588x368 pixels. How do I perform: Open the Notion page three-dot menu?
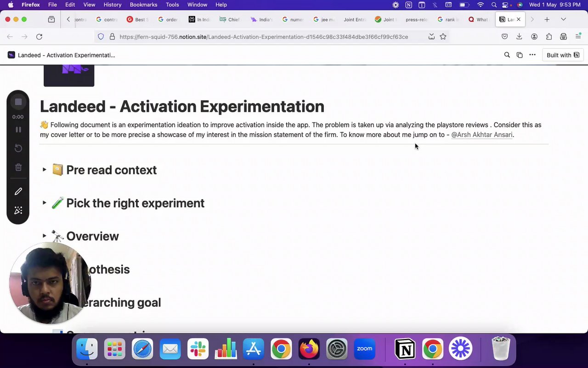[x=532, y=55]
